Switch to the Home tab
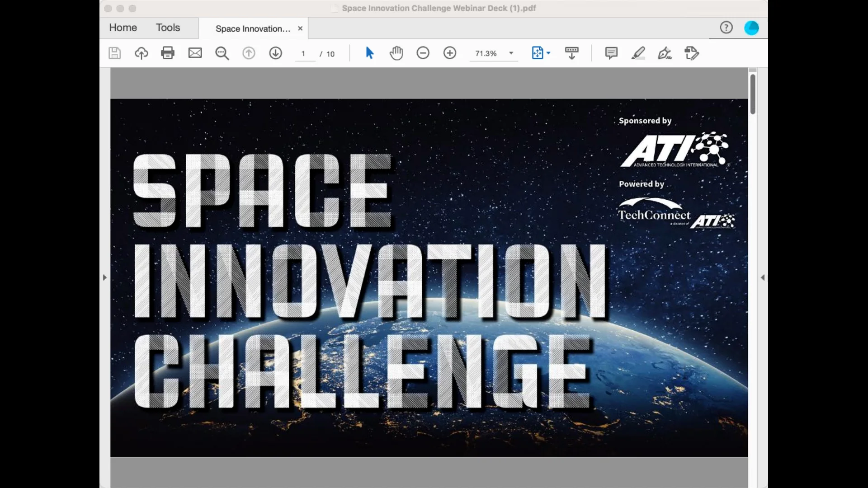 (x=123, y=28)
